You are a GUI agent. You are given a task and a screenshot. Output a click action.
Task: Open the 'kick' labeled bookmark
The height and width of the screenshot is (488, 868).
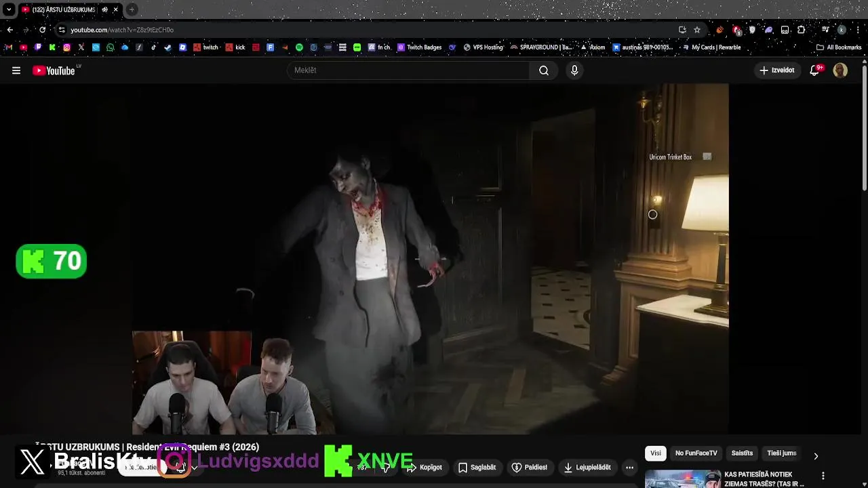(235, 47)
